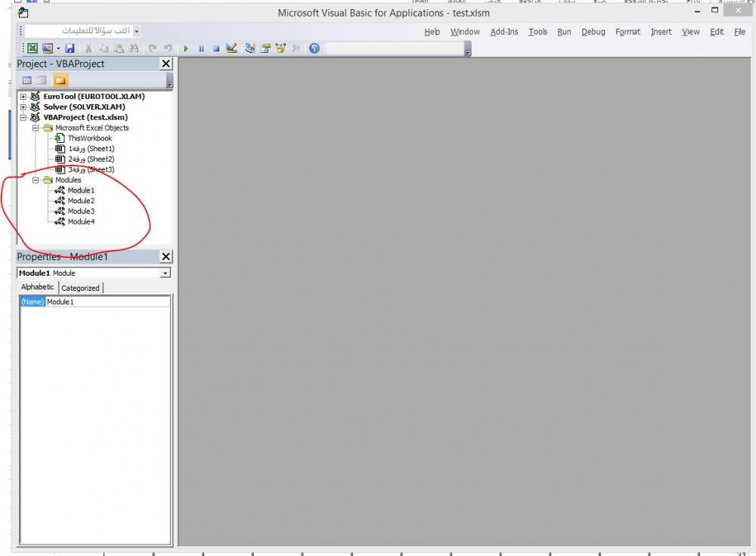Run the macro with the green play icon

tap(186, 48)
